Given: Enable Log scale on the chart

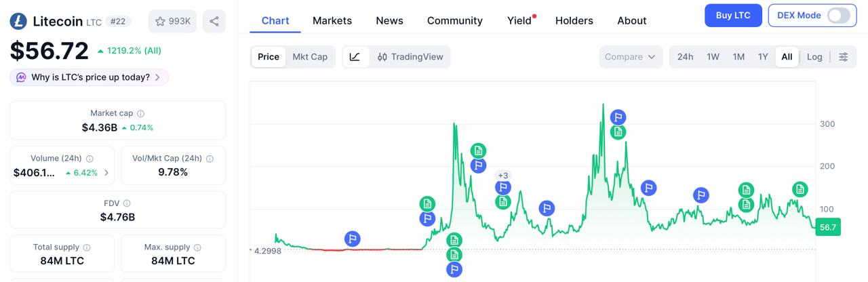Looking at the screenshot, I should coord(814,57).
